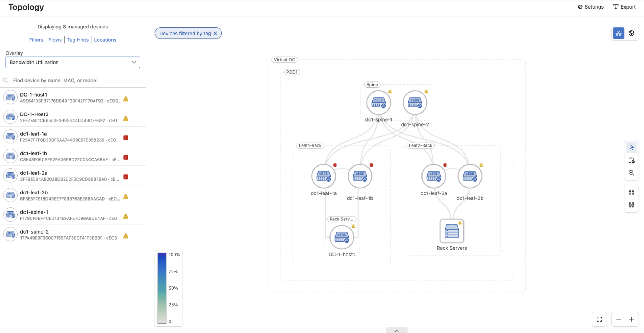
Task: Open topology Settings
Action: 590,7
